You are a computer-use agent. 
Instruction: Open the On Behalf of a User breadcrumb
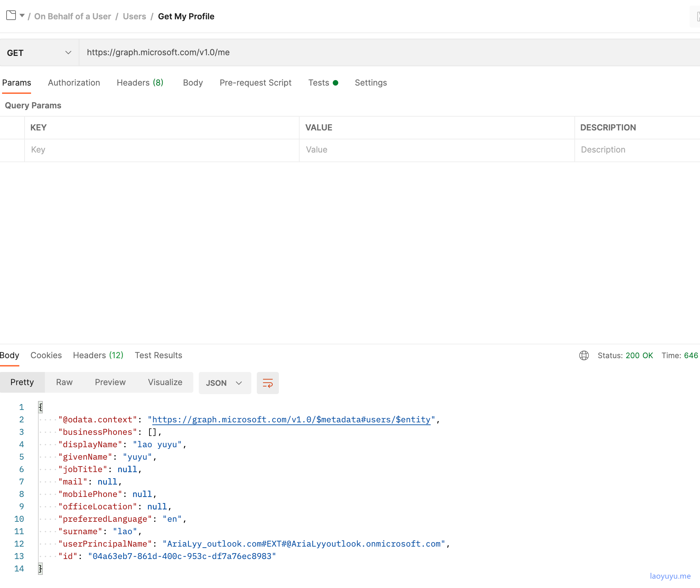pyautogui.click(x=72, y=17)
